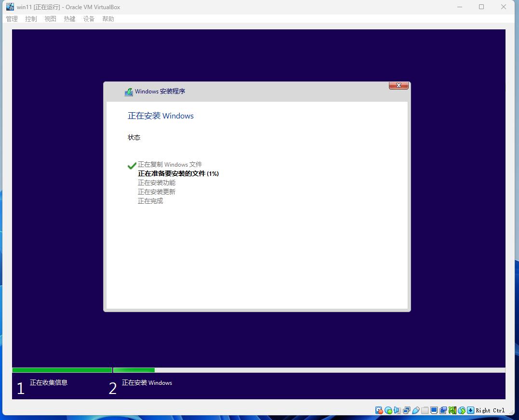Screen dimensions: 519x420
Task: Click the shared folders indicator icon
Action: [x=425, y=410]
